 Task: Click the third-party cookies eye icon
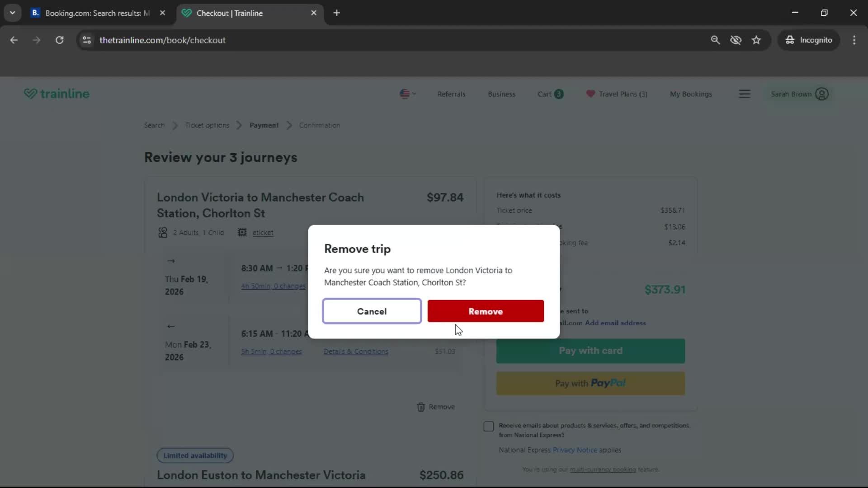tap(736, 40)
